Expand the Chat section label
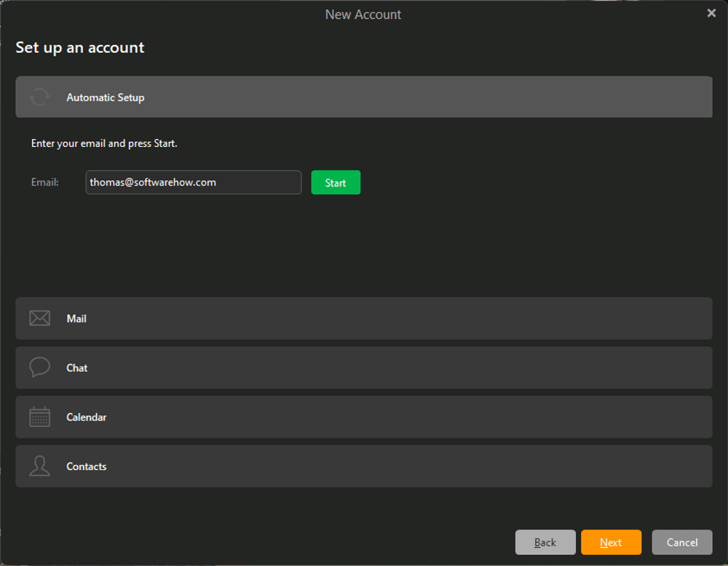The height and width of the screenshot is (566, 728). click(77, 368)
